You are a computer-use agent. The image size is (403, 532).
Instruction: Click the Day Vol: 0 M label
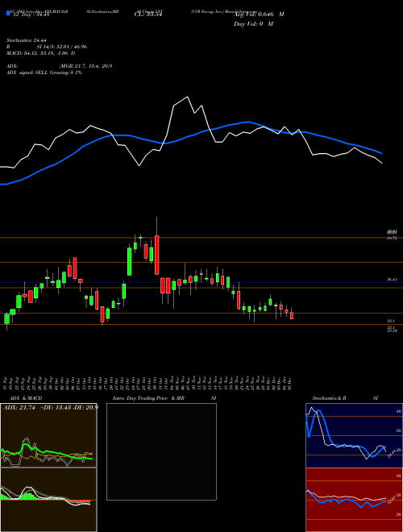tap(253, 24)
